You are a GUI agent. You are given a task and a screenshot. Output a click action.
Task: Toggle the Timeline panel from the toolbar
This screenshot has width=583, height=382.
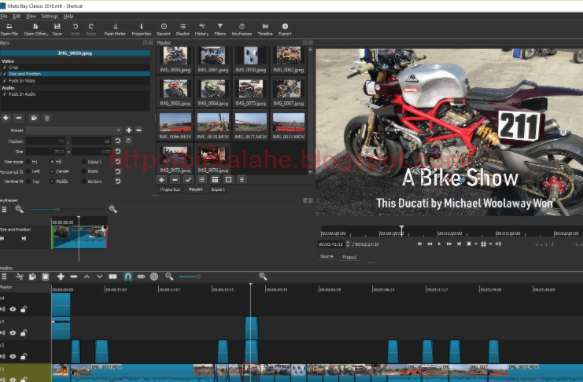click(x=265, y=29)
